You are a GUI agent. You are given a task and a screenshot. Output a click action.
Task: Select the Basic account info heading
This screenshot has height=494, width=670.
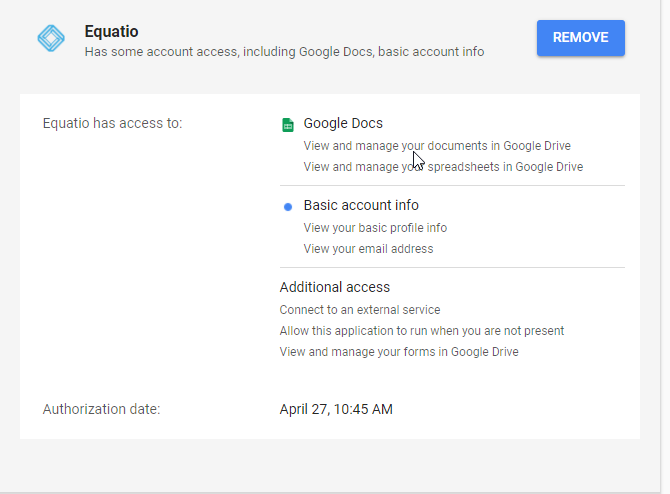[361, 206]
